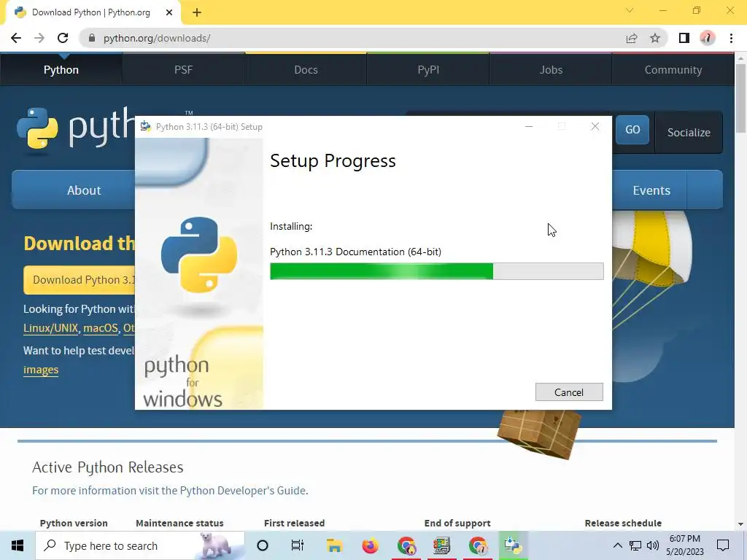Click the Active Python Releases heading

click(x=108, y=467)
